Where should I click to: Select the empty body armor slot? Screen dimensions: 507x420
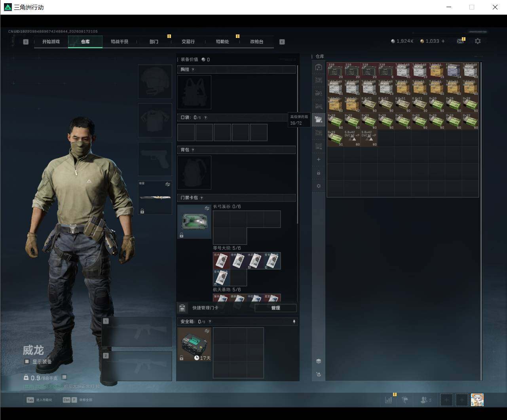tap(155, 120)
